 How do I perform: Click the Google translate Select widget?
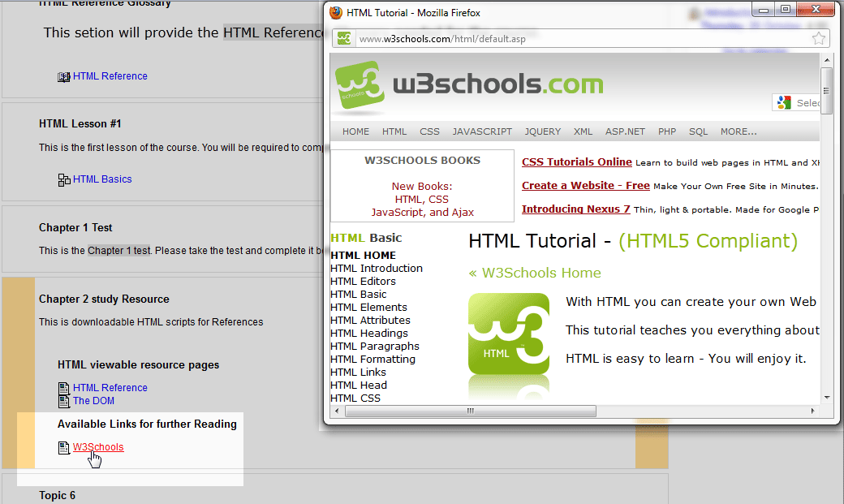point(796,102)
